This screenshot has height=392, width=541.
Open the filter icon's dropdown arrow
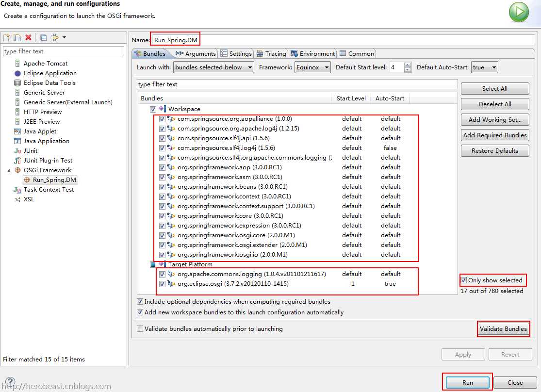[x=64, y=38]
